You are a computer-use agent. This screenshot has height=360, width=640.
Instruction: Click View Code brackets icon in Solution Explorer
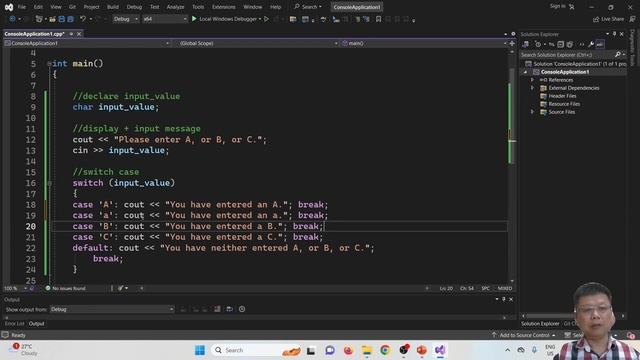(582, 44)
